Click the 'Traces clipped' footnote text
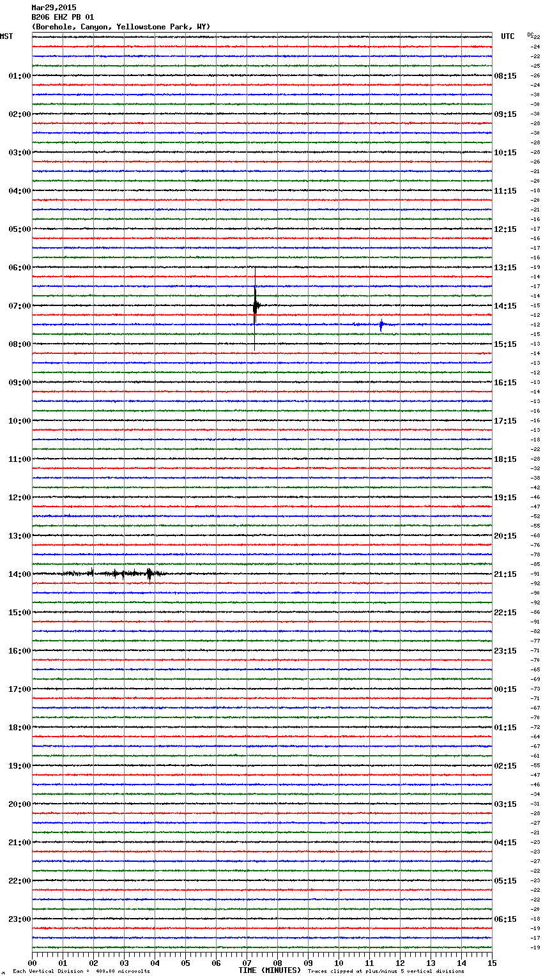Image resolution: width=543 pixels, height=980 pixels. click(386, 972)
